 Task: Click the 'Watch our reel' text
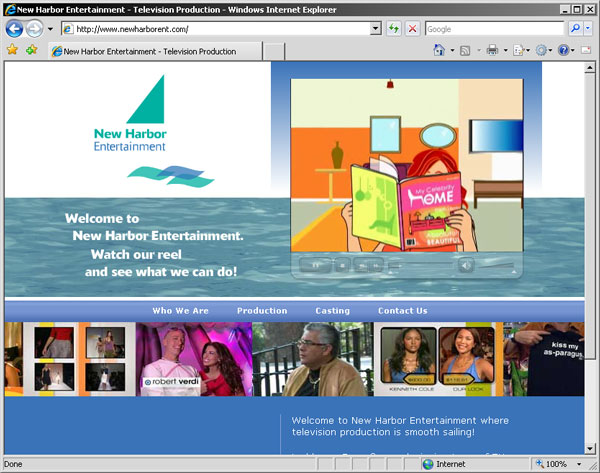[136, 254]
